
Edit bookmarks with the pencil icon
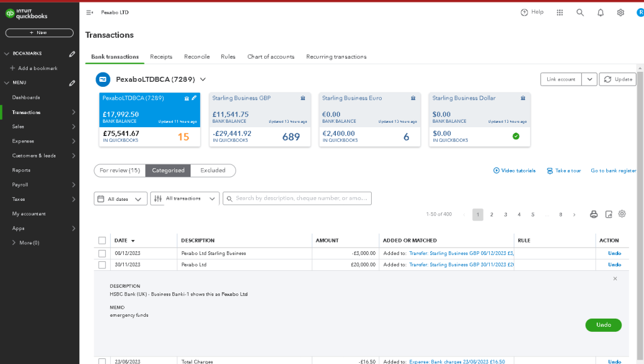pos(72,54)
